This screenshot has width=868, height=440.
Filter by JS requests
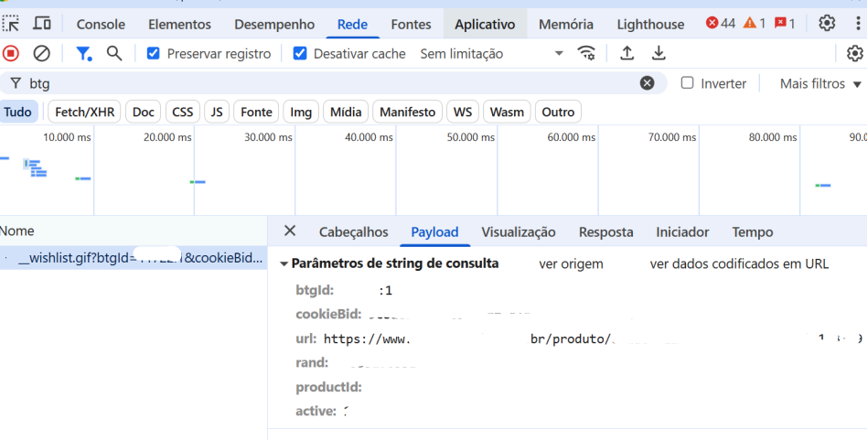(x=217, y=112)
